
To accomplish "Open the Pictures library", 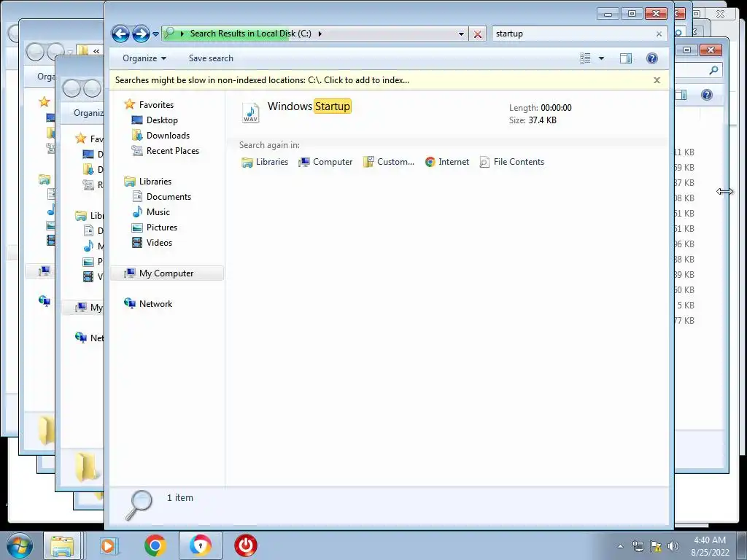I will 161,227.
